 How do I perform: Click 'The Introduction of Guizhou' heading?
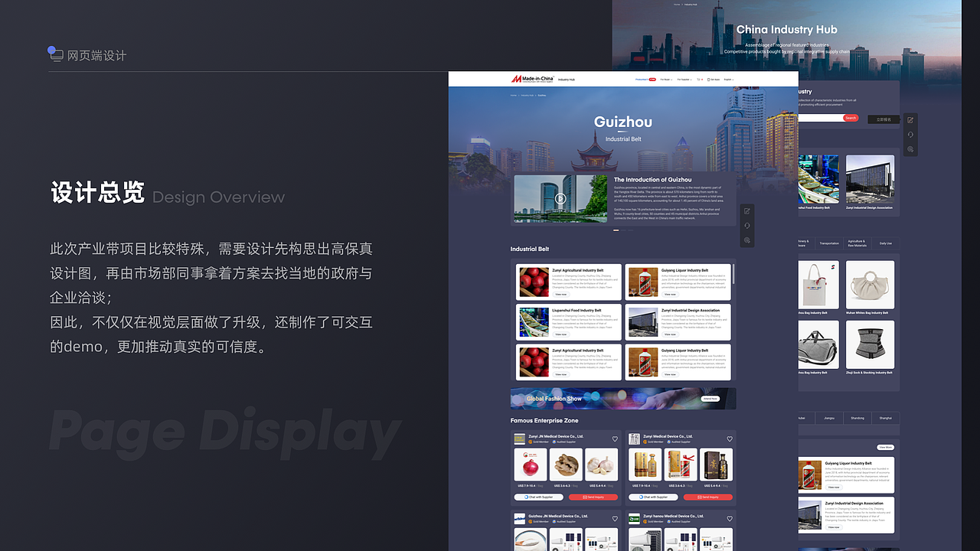point(652,180)
